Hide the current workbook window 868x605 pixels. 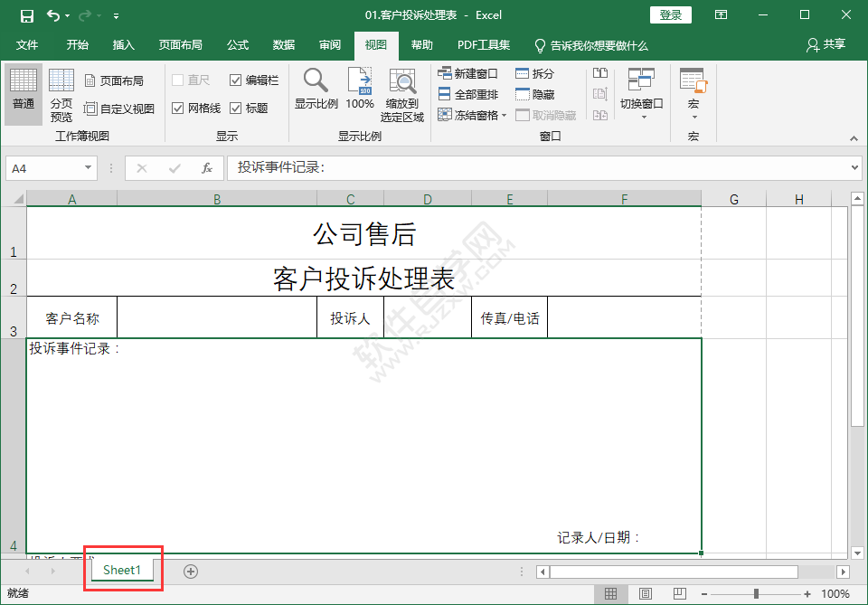tap(534, 94)
